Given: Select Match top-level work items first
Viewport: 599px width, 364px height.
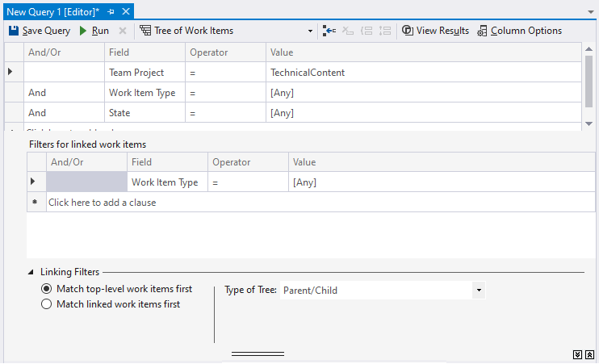Looking at the screenshot, I should (x=47, y=289).
